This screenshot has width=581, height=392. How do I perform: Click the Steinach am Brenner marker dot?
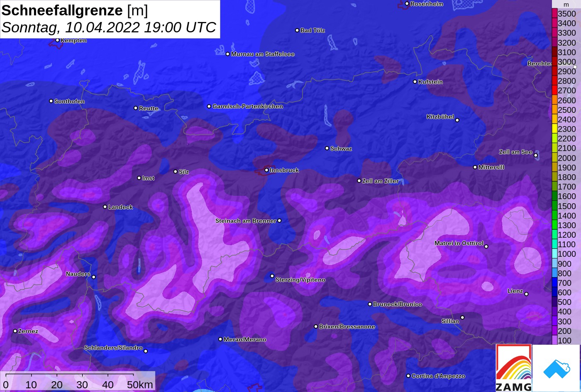[279, 221]
